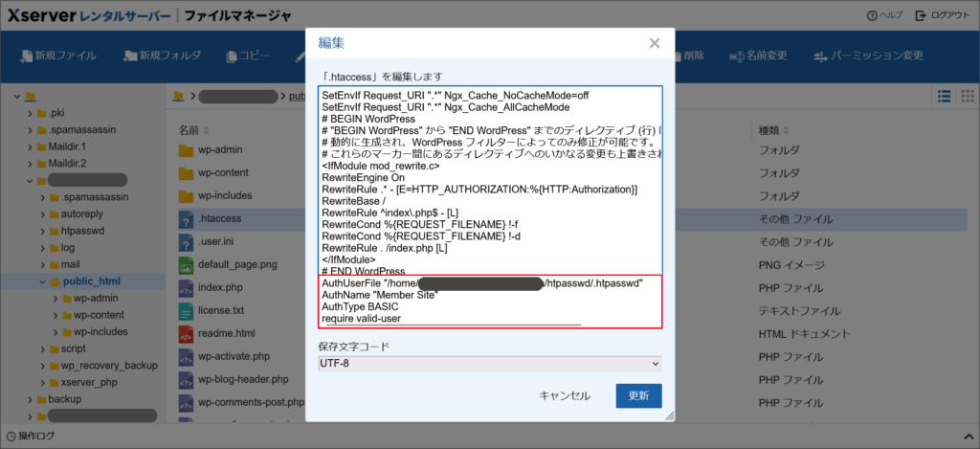Expand the backup folder chevron

point(30,399)
